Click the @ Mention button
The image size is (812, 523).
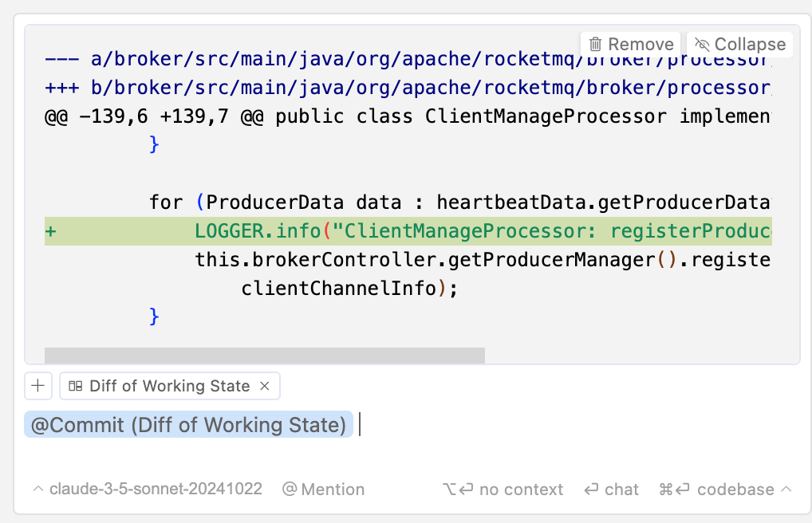[323, 490]
